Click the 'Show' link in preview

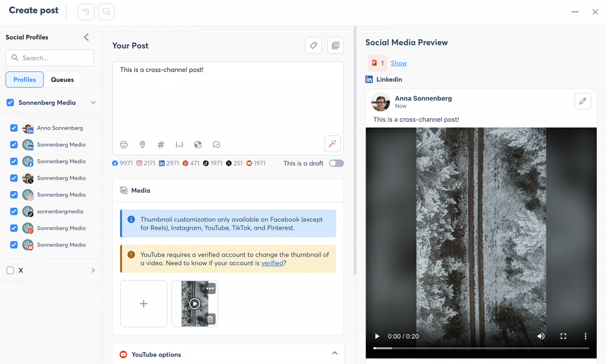point(398,63)
